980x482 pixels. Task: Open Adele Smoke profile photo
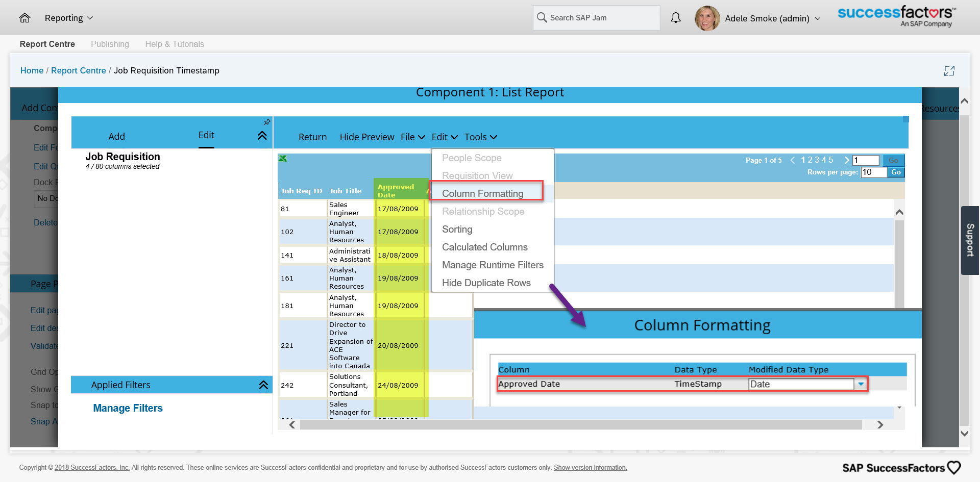click(707, 18)
